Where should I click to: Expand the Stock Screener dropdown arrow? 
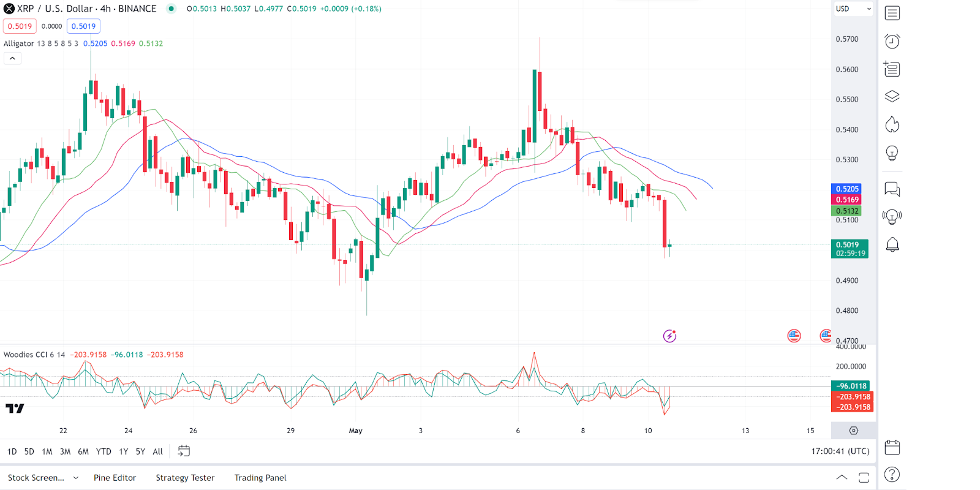tap(76, 478)
